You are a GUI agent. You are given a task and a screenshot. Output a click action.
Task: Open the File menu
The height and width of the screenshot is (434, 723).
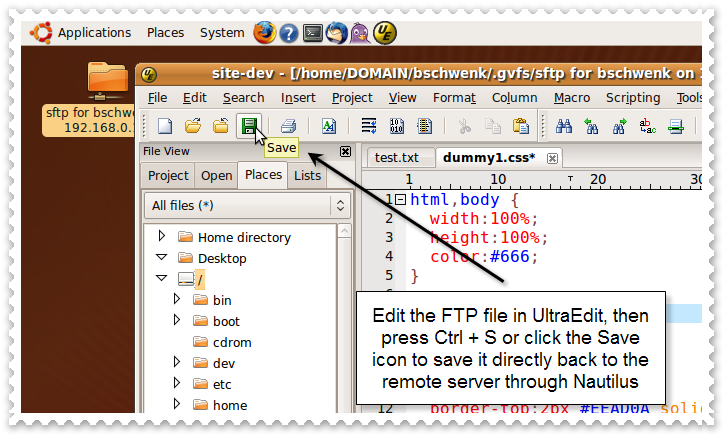157,98
